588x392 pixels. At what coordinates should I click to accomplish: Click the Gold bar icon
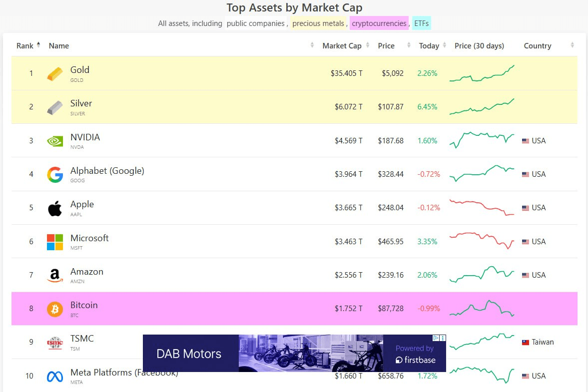55,74
